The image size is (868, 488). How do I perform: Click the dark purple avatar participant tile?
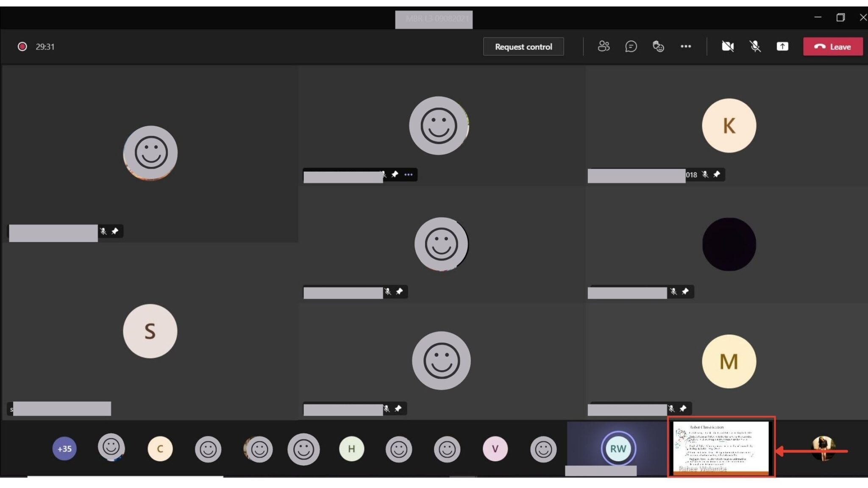point(729,244)
